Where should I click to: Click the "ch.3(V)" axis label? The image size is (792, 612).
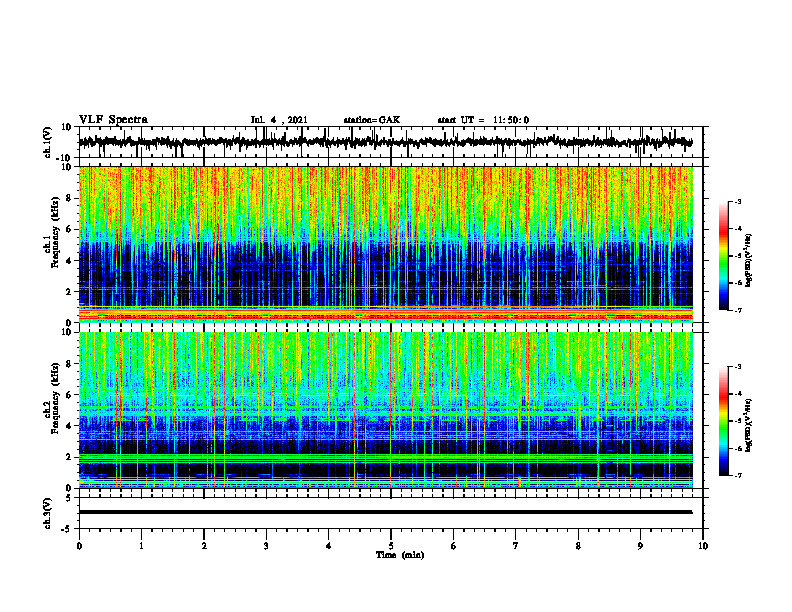tap(48, 514)
